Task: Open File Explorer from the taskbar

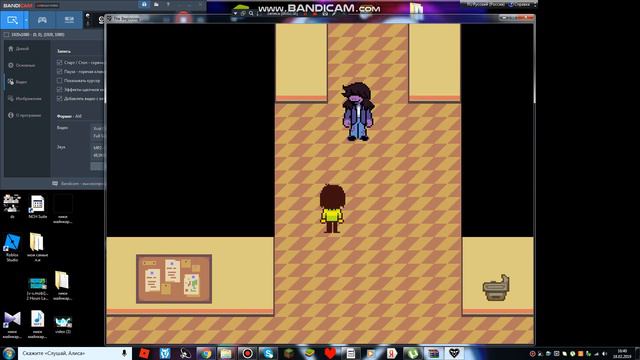Action: 226,353
